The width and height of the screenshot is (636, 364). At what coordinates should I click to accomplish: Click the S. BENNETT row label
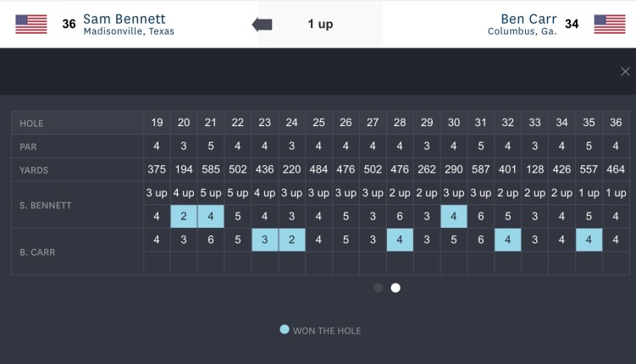pyautogui.click(x=47, y=204)
